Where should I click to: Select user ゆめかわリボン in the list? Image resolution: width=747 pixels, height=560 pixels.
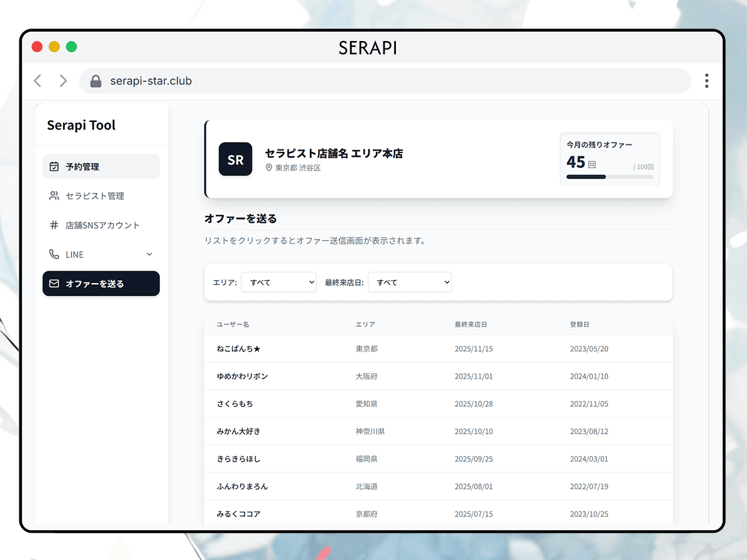click(x=438, y=376)
